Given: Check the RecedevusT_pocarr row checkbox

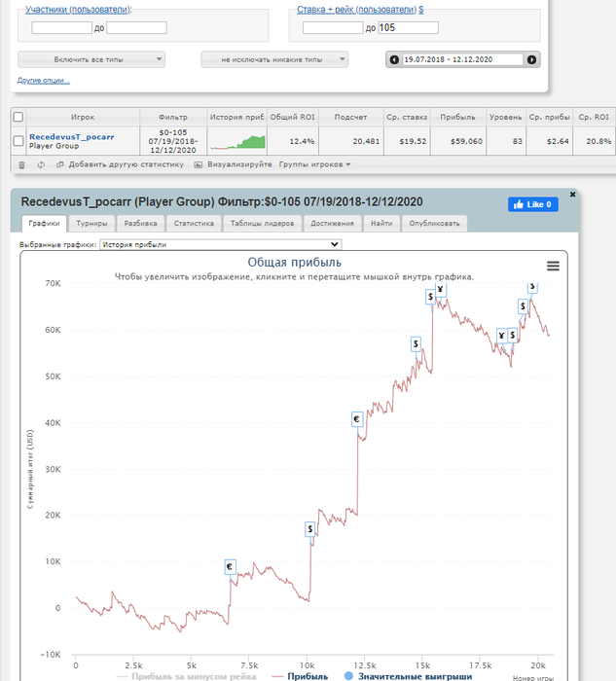Looking at the screenshot, I should (18, 141).
